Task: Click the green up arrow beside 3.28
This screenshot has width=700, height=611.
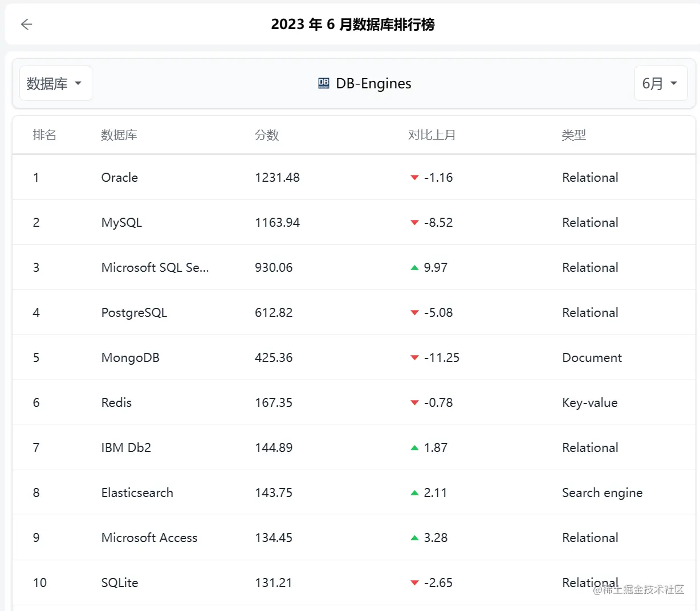Action: (x=414, y=537)
